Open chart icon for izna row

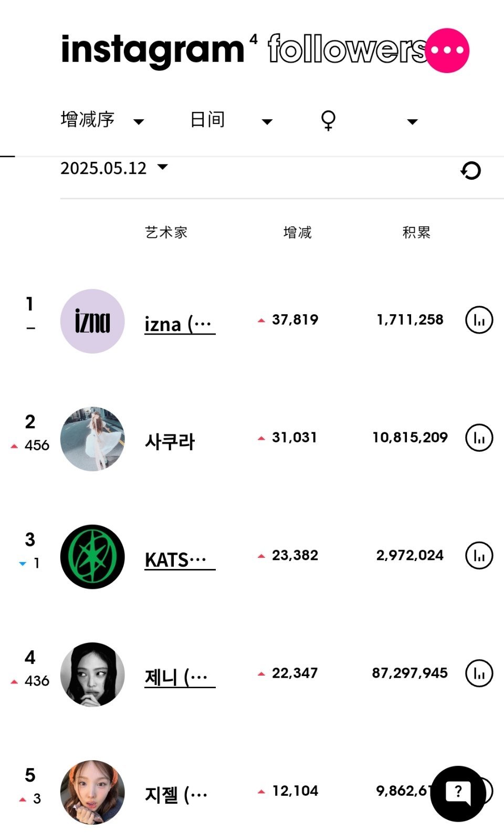point(479,320)
